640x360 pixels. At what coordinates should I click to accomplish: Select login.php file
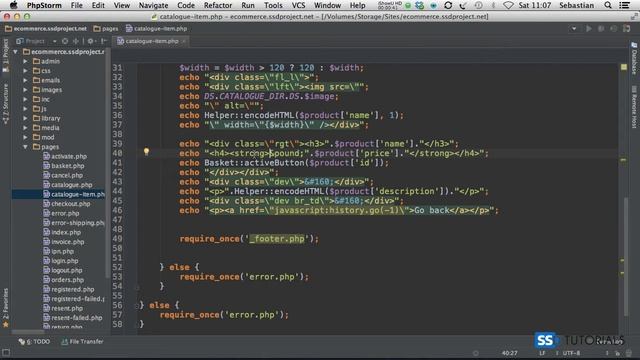(x=60, y=261)
